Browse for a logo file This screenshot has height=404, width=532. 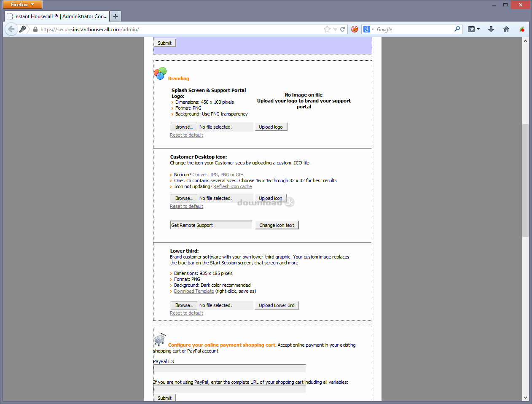184,127
